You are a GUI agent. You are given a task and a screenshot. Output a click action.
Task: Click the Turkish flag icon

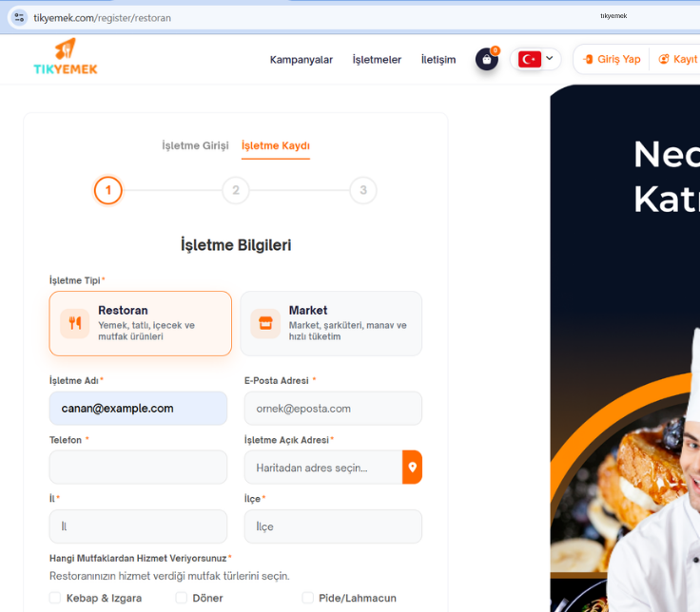[530, 59]
